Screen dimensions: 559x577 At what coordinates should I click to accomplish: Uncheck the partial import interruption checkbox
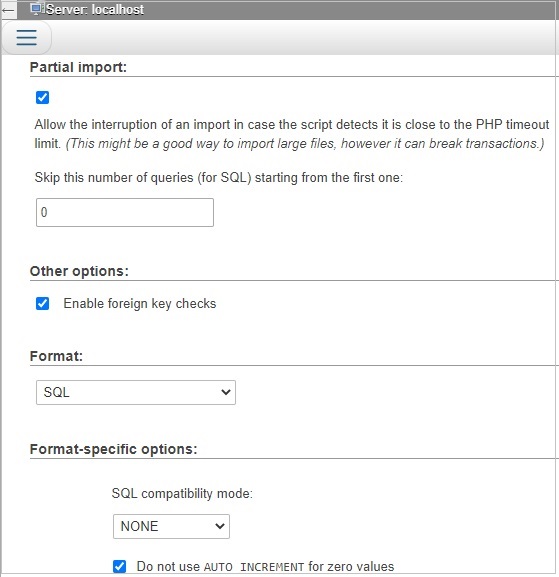coord(42,98)
